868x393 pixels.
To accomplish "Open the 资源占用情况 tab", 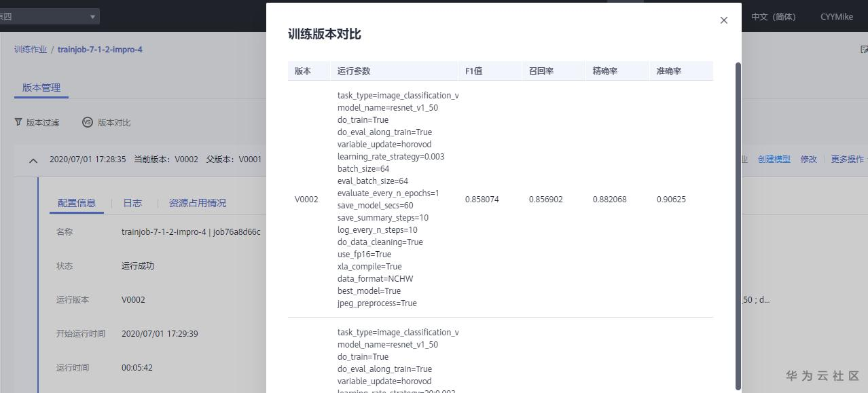I will click(198, 203).
